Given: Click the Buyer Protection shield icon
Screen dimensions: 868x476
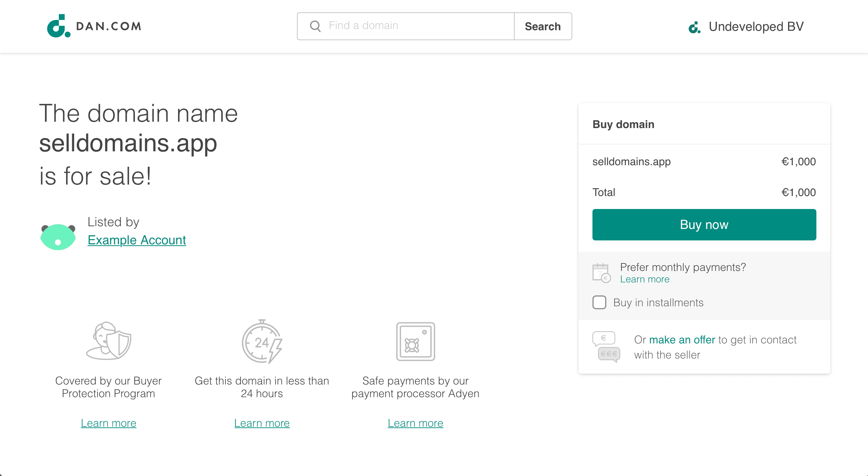Looking at the screenshot, I should click(109, 341).
